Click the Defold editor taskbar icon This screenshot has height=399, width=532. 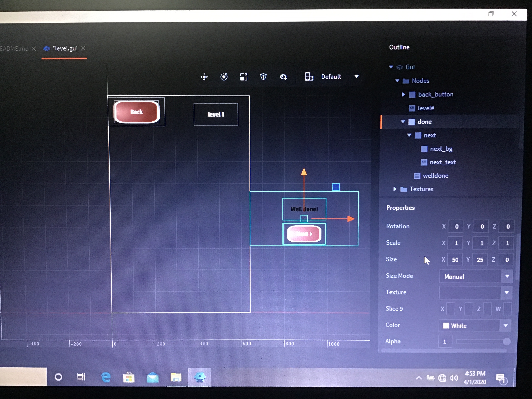click(x=200, y=377)
